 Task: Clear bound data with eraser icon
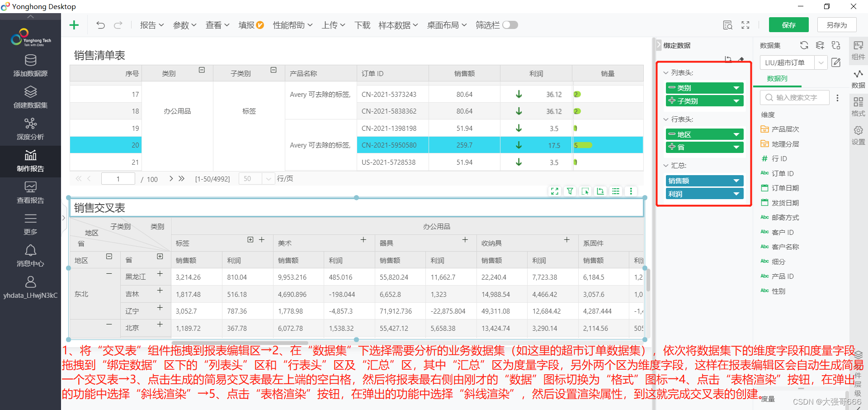click(741, 59)
